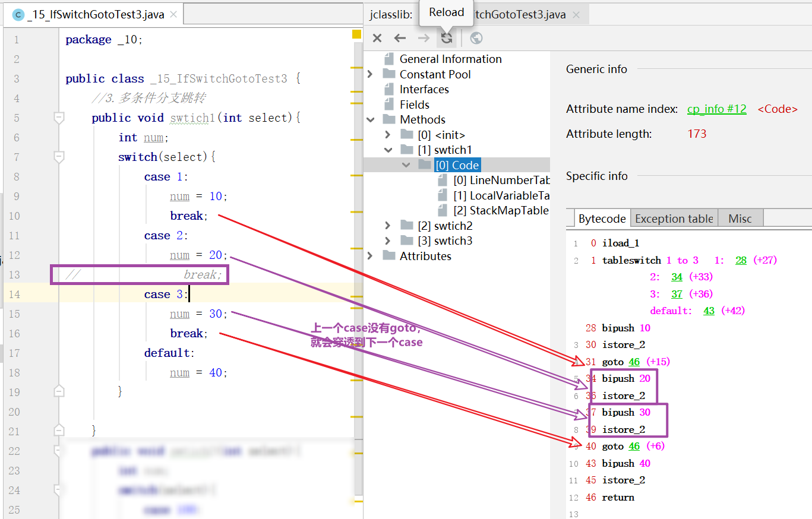This screenshot has width=812, height=519.
Task: Close the jclasslib tool window
Action: point(377,38)
